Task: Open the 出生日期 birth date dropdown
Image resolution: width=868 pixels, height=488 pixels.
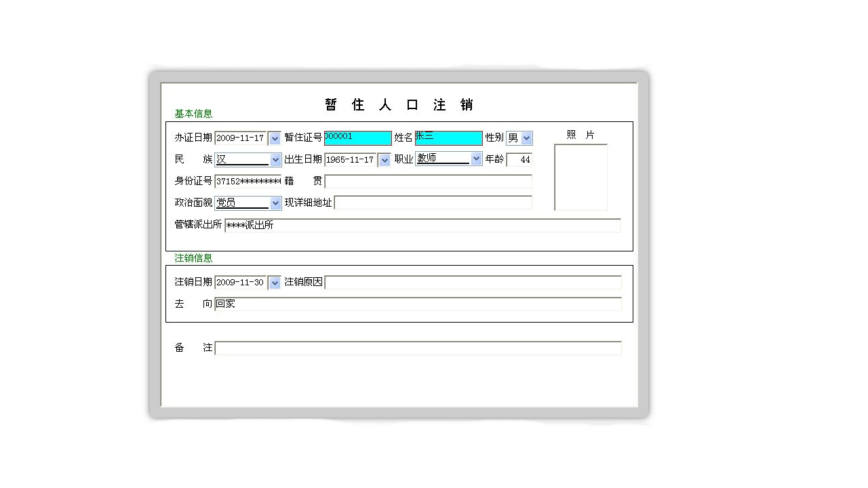Action: [x=384, y=159]
